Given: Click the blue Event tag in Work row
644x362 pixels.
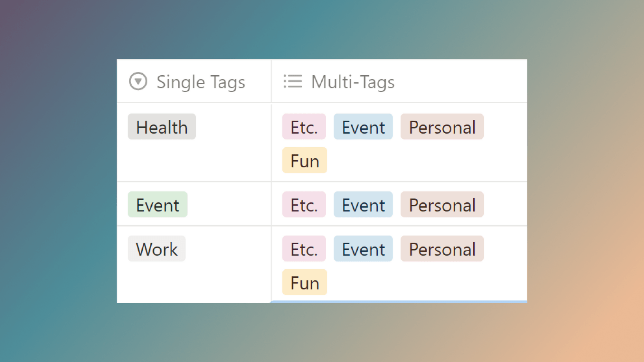Looking at the screenshot, I should [x=363, y=249].
